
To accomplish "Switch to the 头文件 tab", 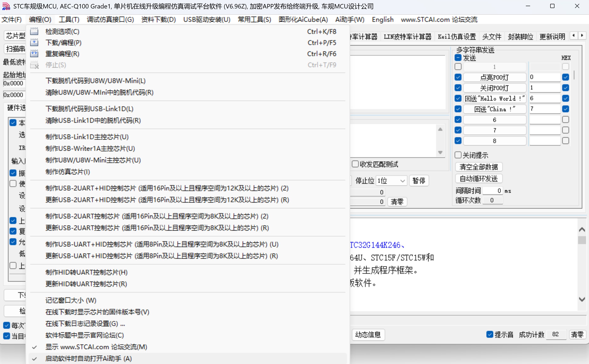I will [x=492, y=37].
